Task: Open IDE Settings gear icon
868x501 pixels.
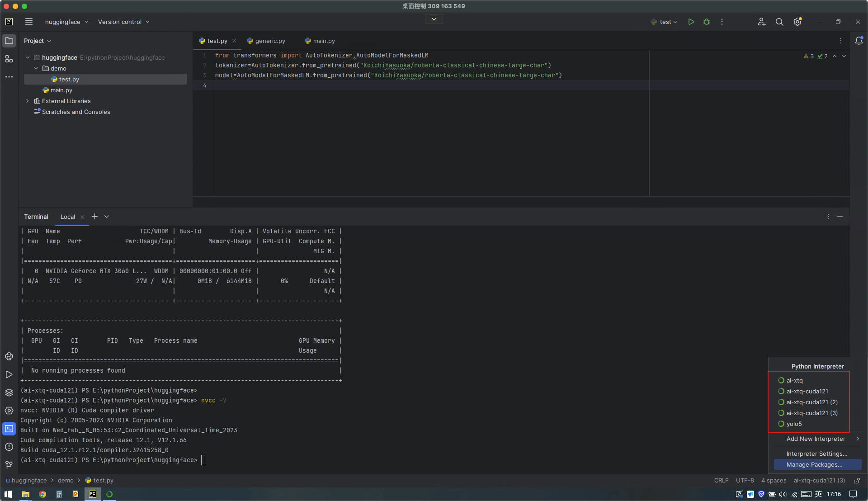Action: click(x=797, y=22)
